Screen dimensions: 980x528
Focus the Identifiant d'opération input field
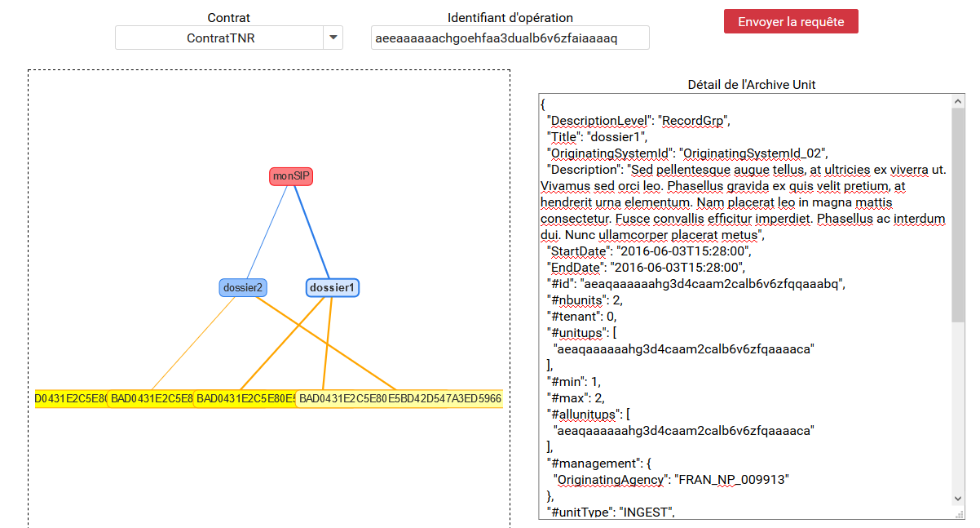click(x=510, y=38)
